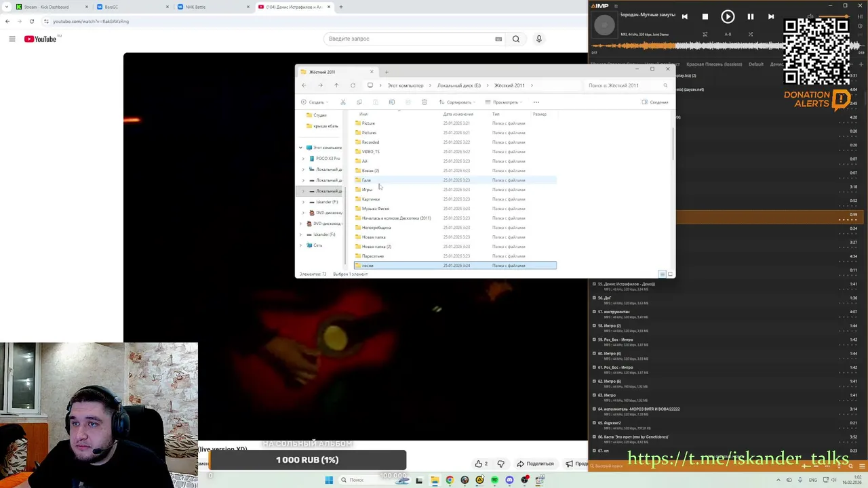868x488 pixels.
Task: Click the Cut scissors icon in Explorer
Action: point(343,102)
